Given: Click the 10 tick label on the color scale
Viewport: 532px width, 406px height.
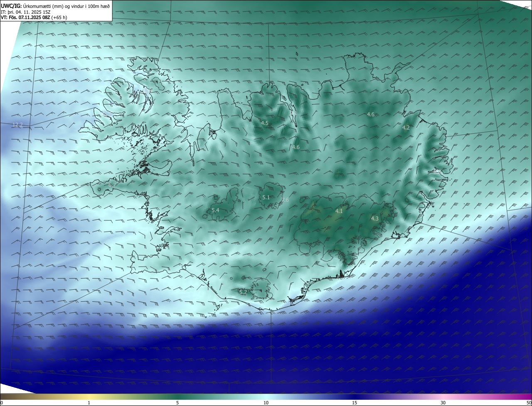Looking at the screenshot, I should [x=266, y=403].
